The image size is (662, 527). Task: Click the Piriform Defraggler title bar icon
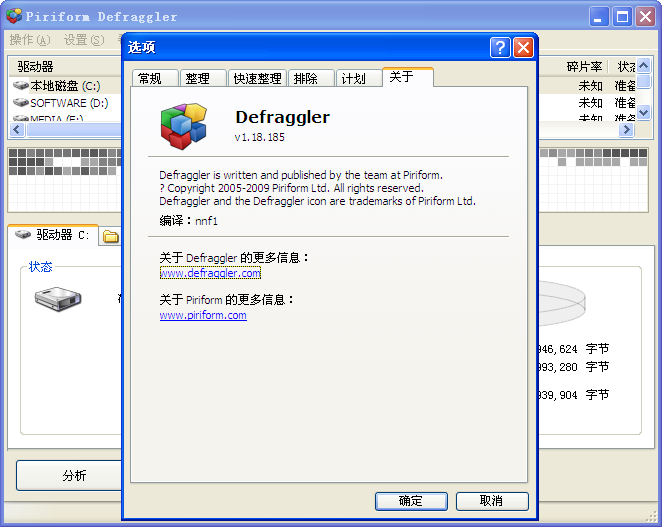pos(14,16)
